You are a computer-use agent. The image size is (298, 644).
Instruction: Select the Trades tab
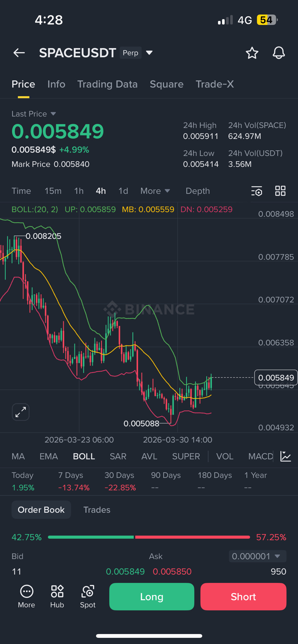pyautogui.click(x=97, y=510)
